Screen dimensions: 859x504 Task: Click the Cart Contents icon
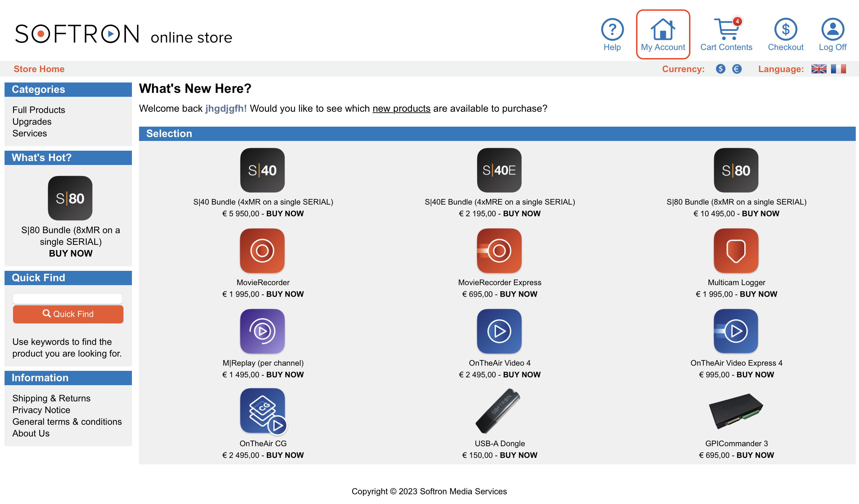point(726,28)
